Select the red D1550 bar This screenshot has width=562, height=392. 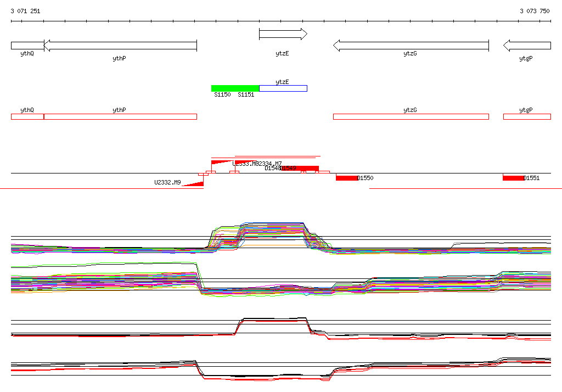coord(347,178)
